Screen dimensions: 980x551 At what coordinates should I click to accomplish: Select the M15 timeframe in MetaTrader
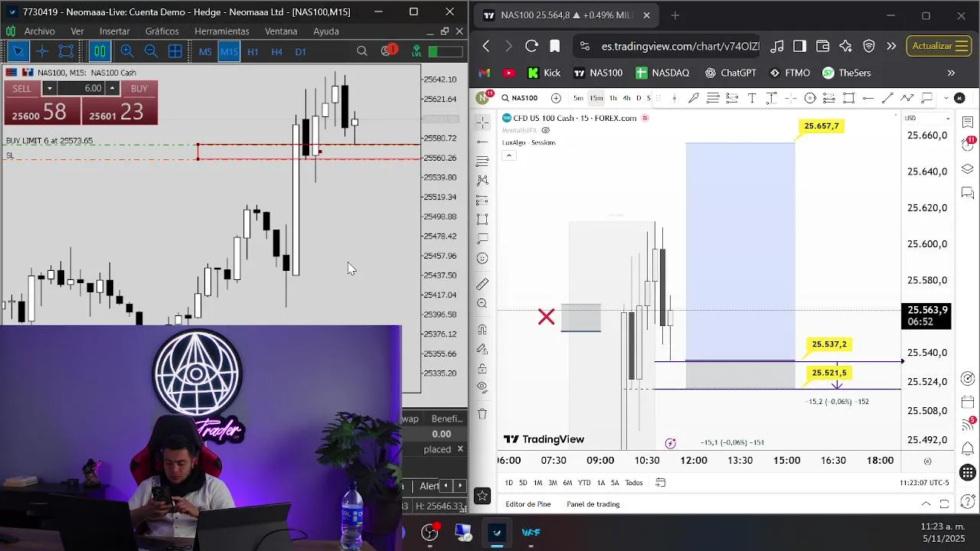pyautogui.click(x=229, y=52)
